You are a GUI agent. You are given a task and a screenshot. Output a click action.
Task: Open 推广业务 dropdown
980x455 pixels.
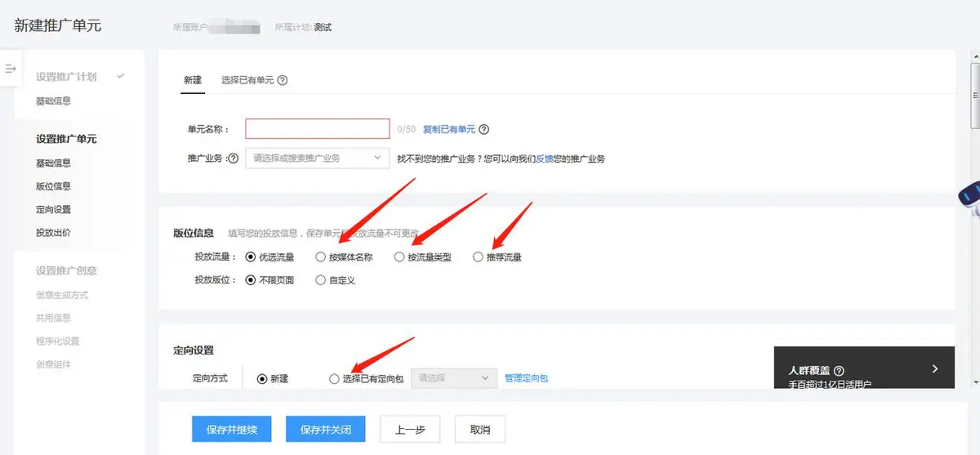coord(317,158)
